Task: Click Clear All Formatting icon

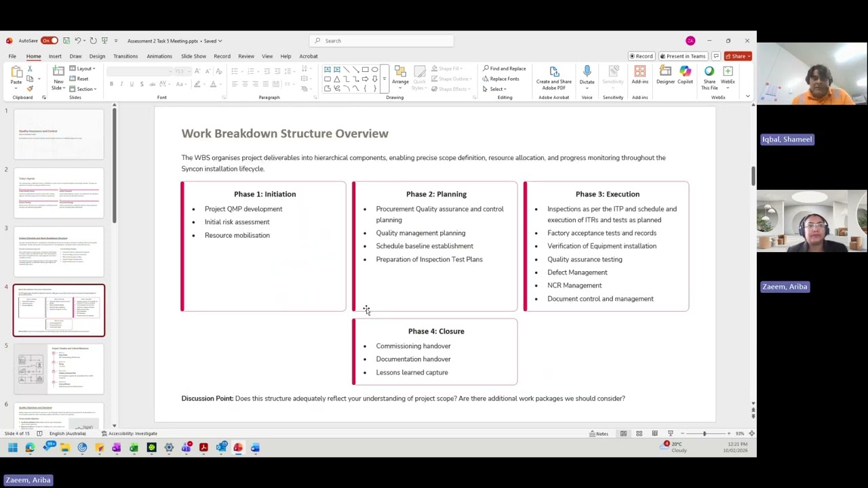Action: point(218,71)
